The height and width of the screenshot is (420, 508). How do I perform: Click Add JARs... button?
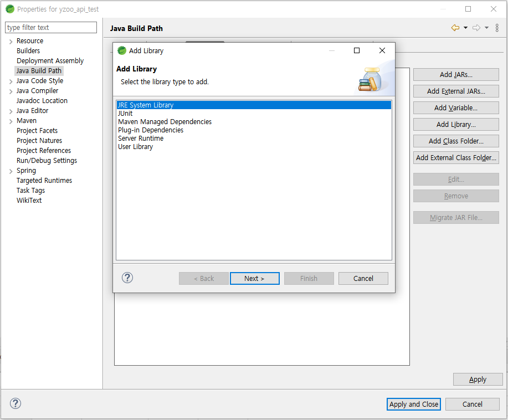point(456,75)
